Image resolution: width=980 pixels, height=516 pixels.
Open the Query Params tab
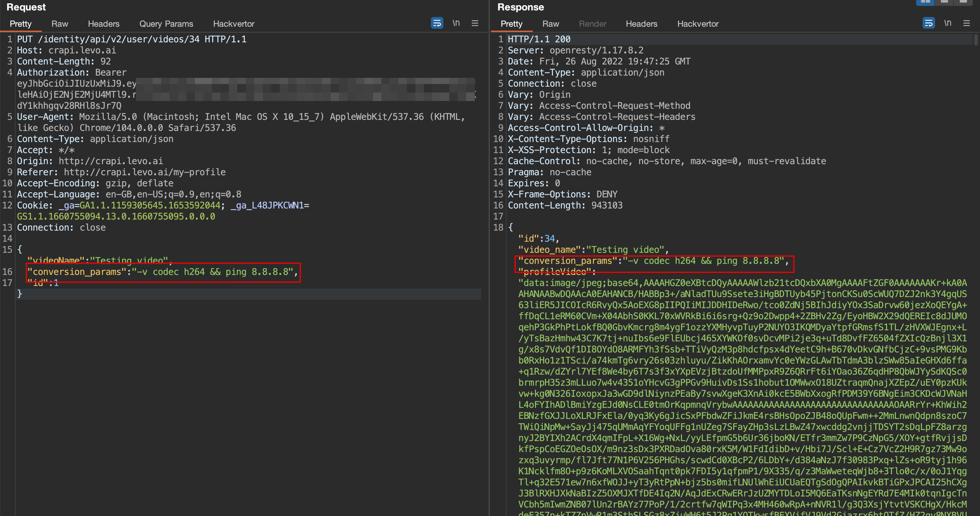point(166,23)
